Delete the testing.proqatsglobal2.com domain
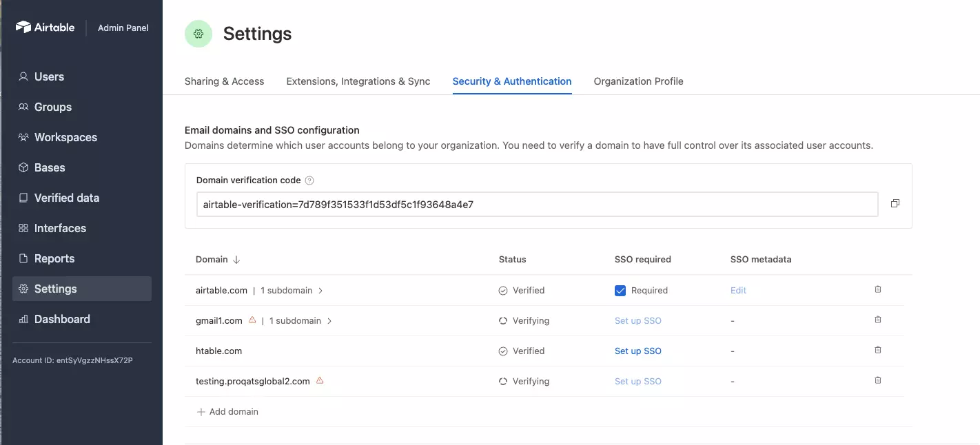The image size is (980, 445). point(878,380)
